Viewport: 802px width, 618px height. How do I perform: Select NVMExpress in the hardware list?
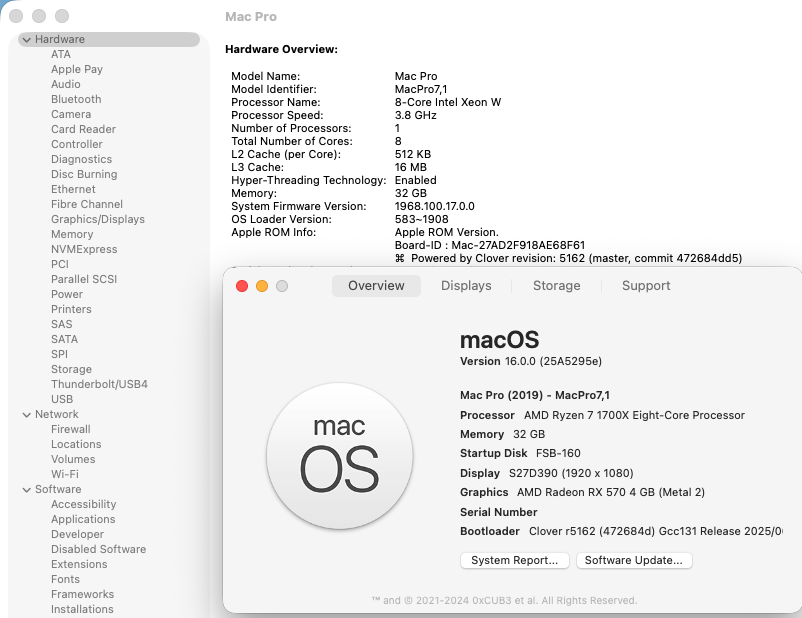click(84, 249)
